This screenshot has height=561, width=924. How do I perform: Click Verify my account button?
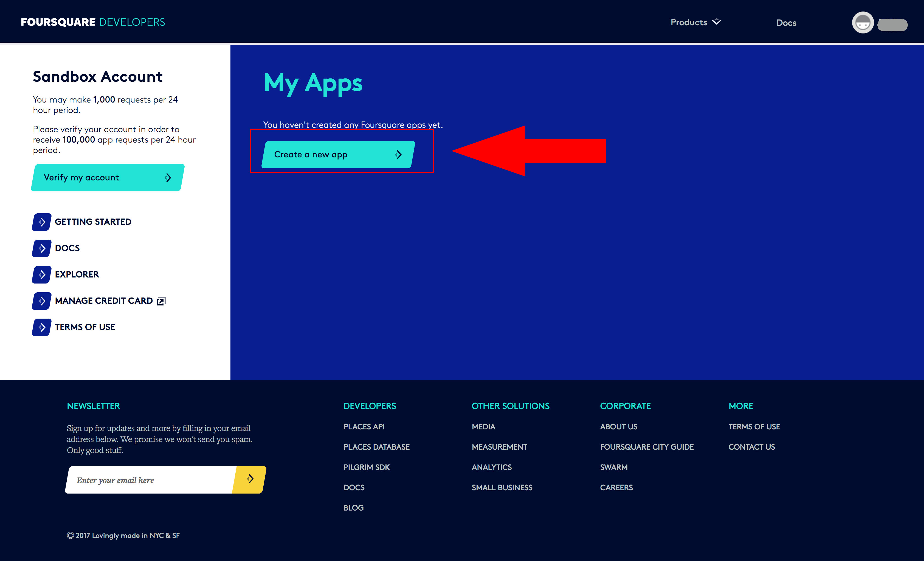coord(108,177)
